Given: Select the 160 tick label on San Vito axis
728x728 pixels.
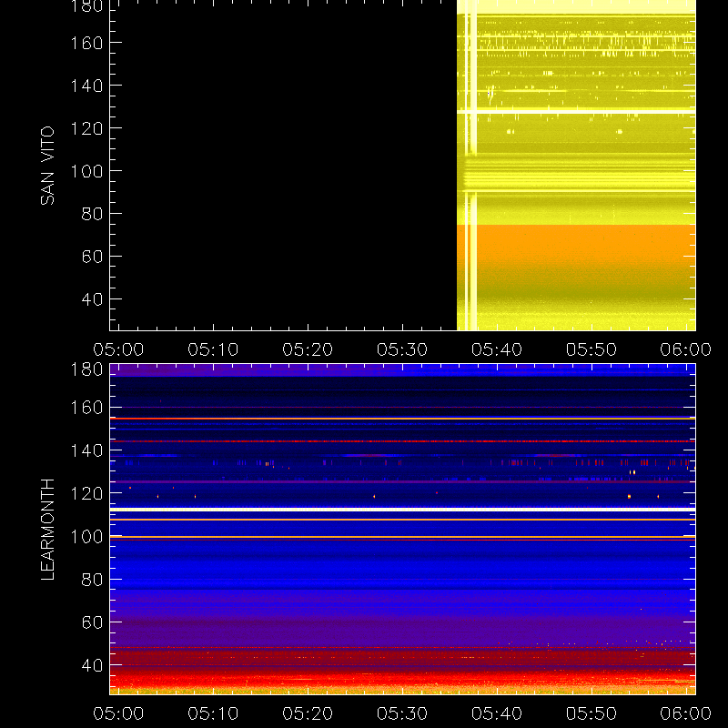Looking at the screenshot, I should pyautogui.click(x=86, y=43).
